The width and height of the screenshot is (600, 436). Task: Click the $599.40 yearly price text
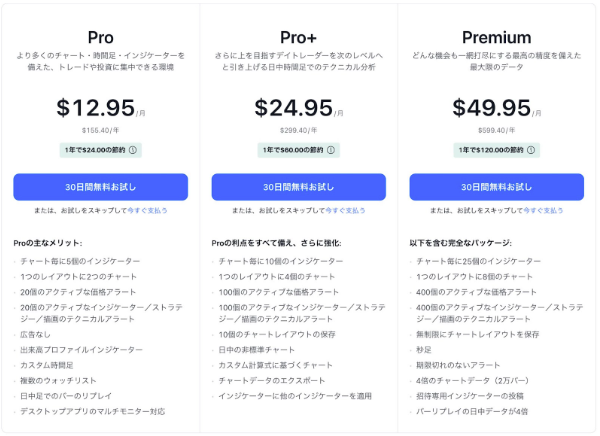pos(497,131)
